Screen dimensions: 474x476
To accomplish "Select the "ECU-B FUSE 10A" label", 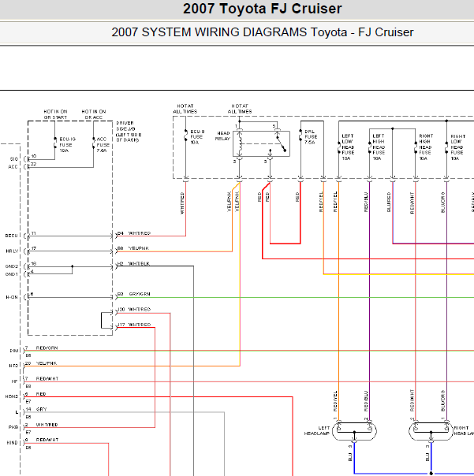I will (x=197, y=137).
